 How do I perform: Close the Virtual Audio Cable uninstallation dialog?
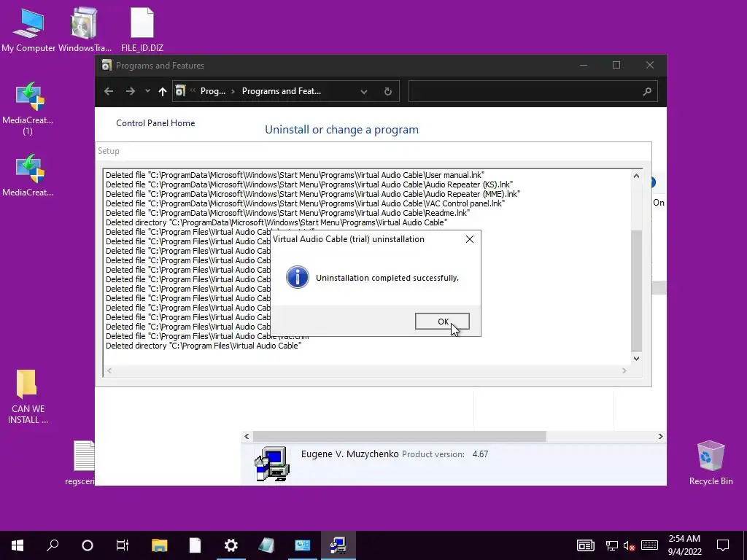(470, 239)
